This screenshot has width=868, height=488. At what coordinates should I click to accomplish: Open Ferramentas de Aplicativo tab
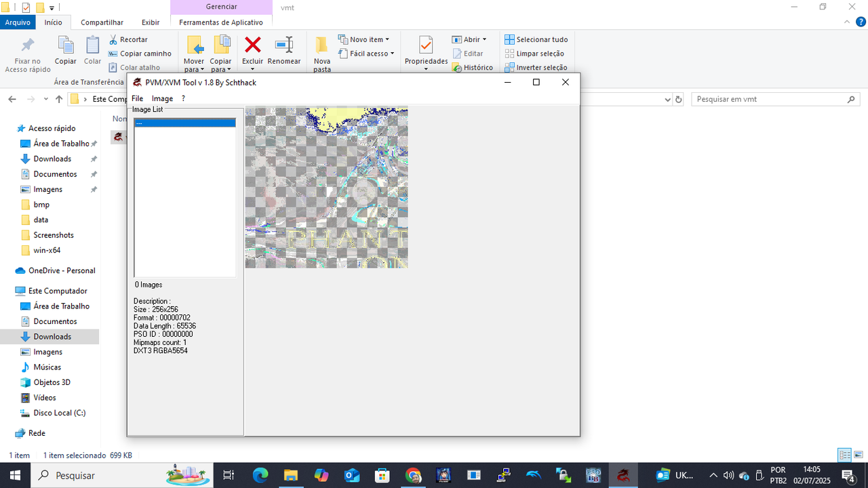coord(221,22)
